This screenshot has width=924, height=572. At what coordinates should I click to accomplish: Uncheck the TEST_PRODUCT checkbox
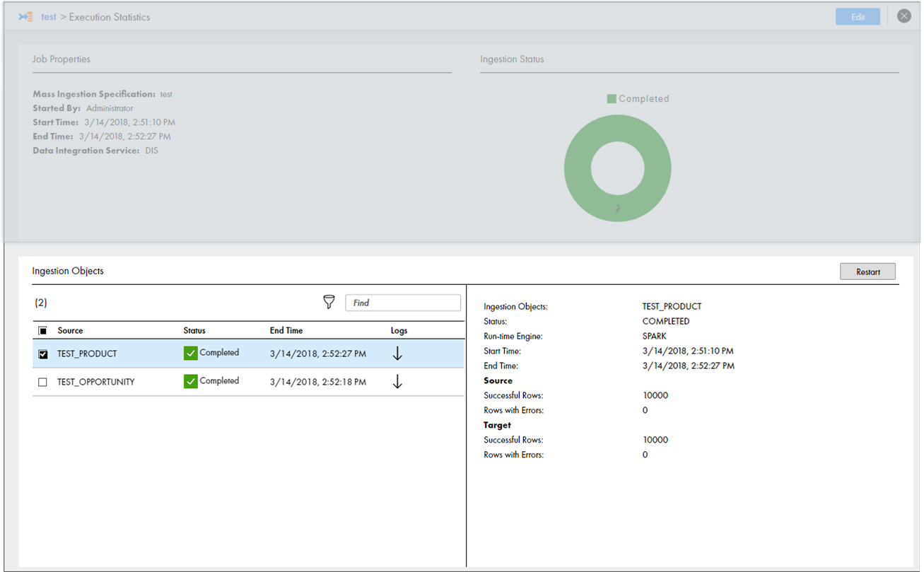43,354
